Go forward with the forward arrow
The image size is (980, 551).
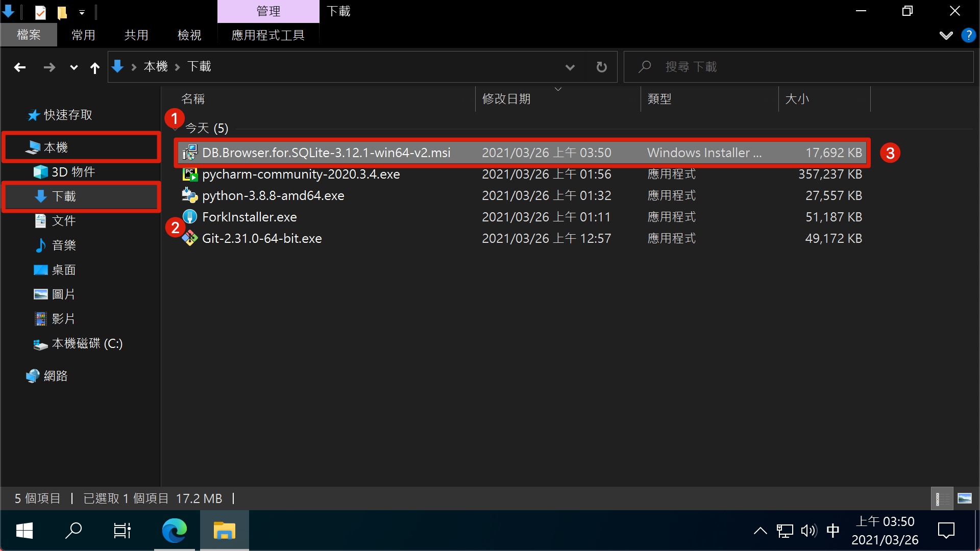tap(49, 67)
